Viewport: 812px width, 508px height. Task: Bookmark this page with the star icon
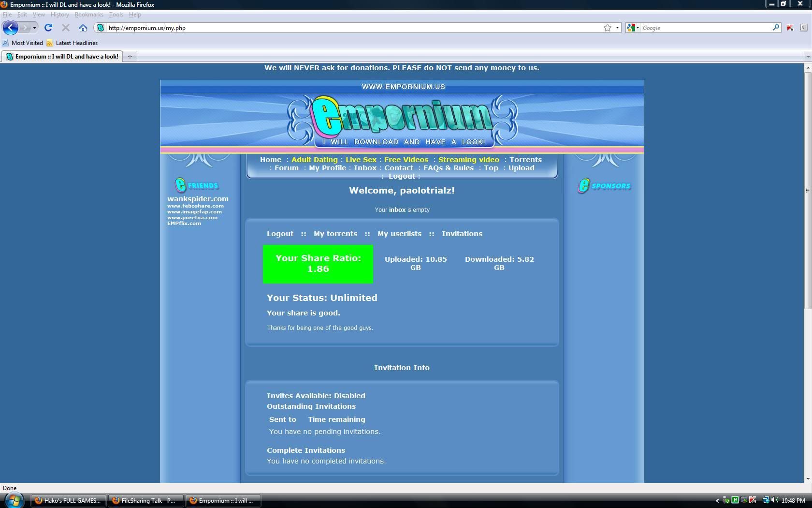coord(608,28)
